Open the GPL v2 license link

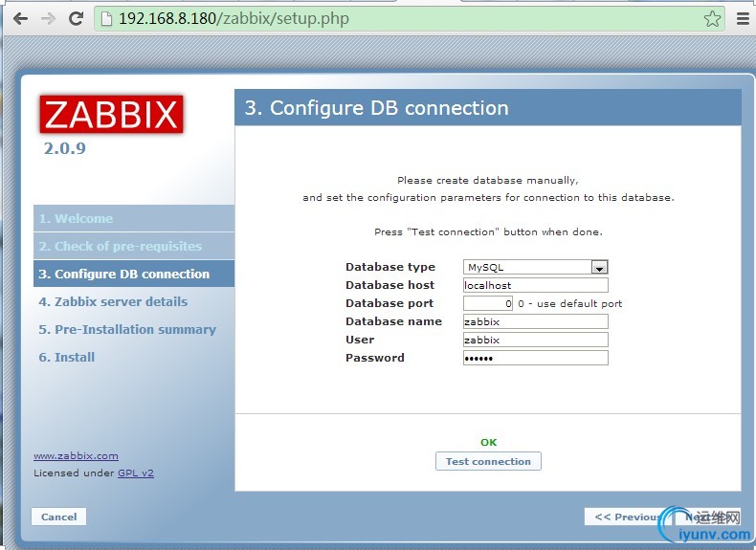(136, 473)
